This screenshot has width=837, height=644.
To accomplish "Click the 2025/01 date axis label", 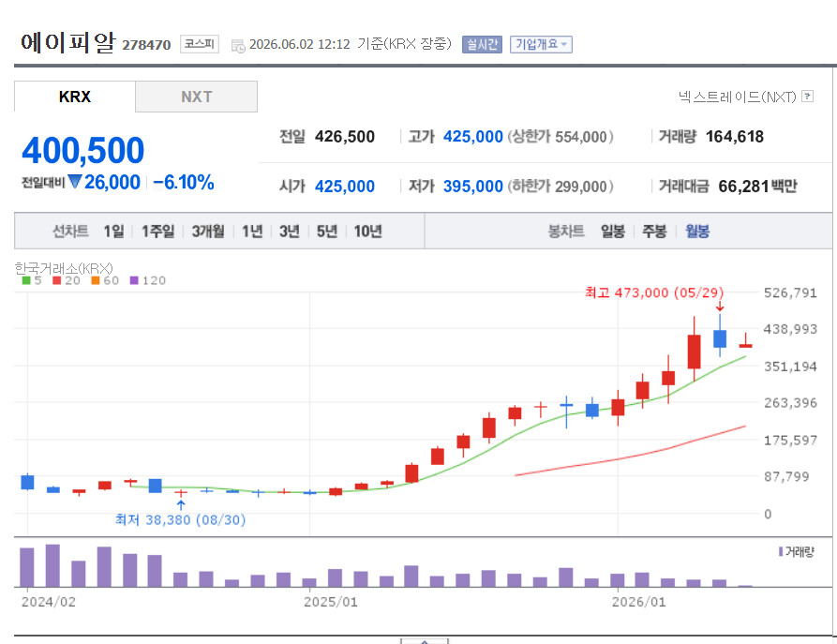I will pos(331,602).
